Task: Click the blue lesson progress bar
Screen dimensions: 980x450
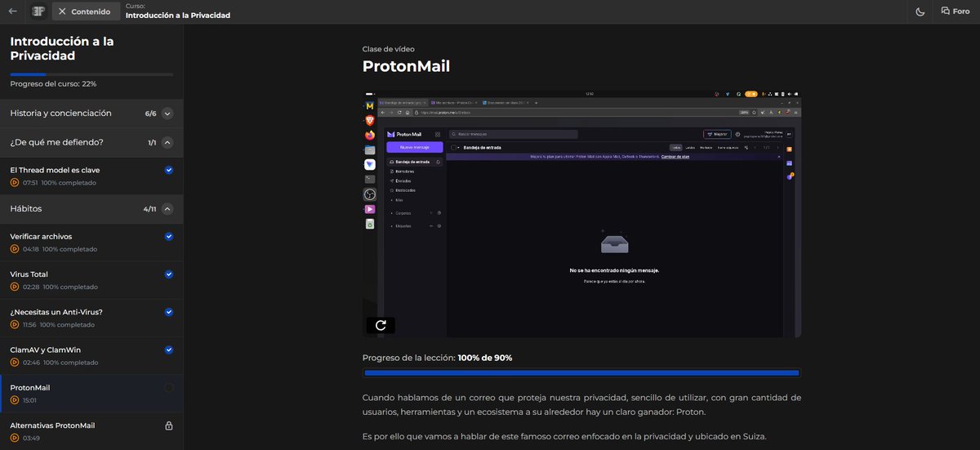Action: click(x=581, y=373)
